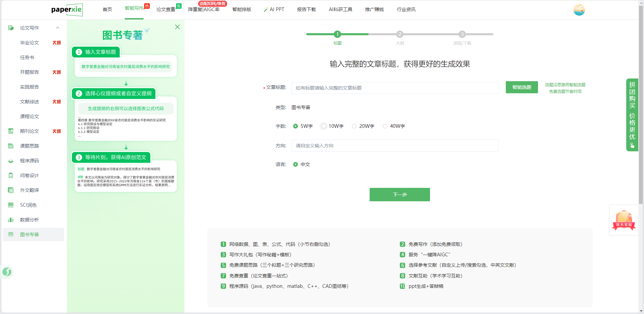This screenshot has width=644, height=314.
Task: Open the 联系客服 support widget
Action: pyautogui.click(x=624, y=220)
